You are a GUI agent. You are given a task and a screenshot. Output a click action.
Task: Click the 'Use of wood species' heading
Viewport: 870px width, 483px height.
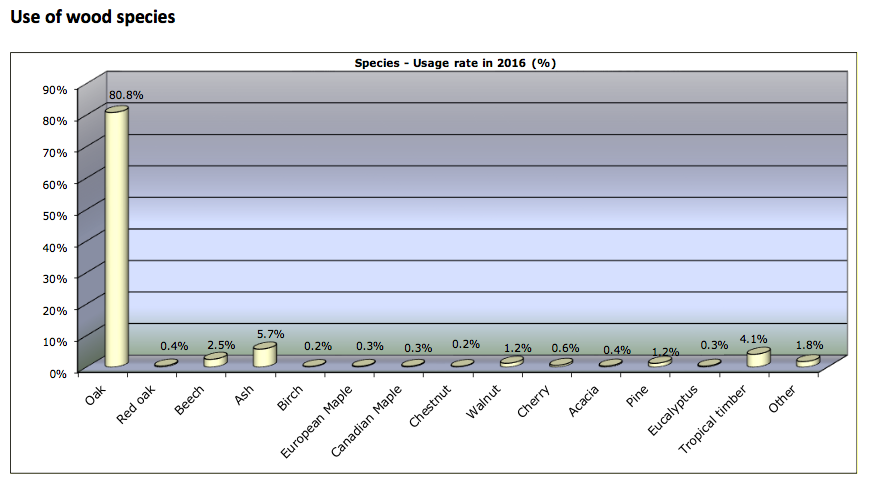click(93, 17)
